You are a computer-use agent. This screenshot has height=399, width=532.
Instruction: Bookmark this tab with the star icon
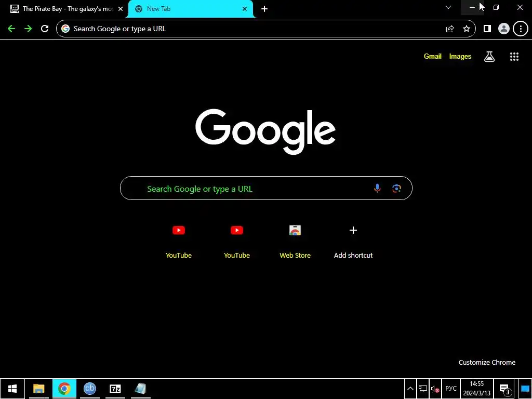click(467, 29)
